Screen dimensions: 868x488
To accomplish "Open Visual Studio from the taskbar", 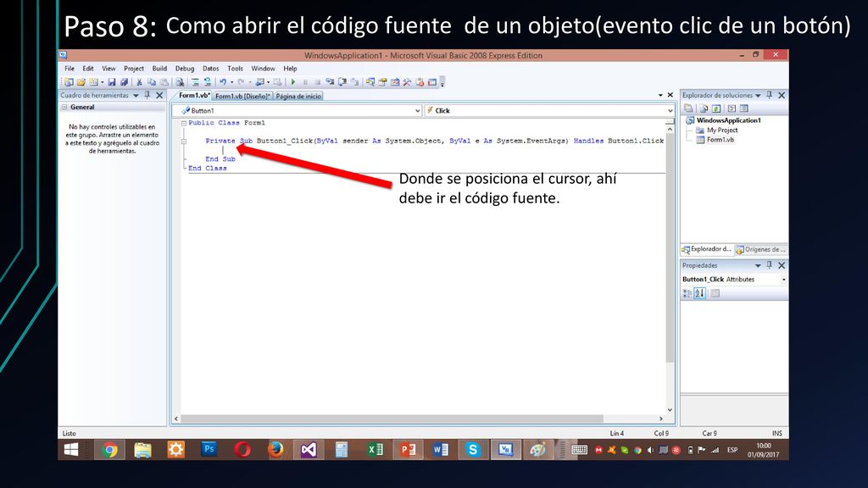I will [309, 449].
